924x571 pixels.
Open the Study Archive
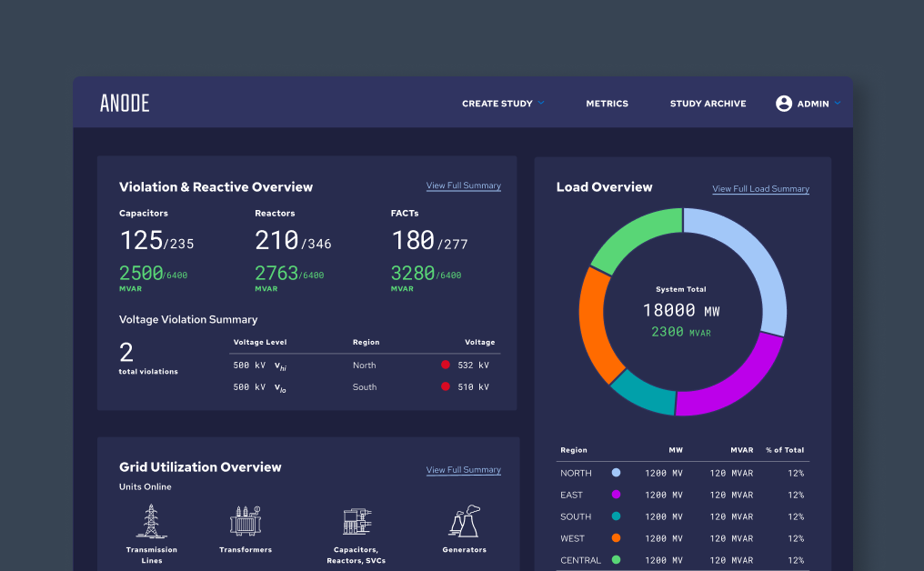pos(708,103)
